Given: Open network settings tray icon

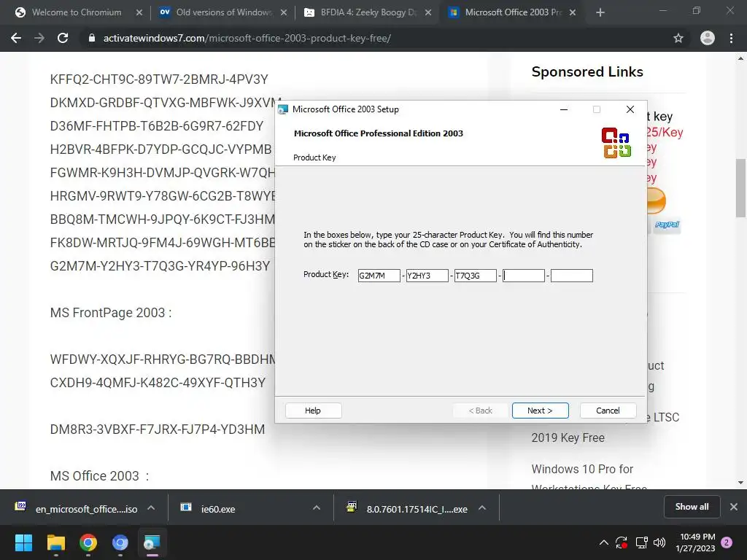Looking at the screenshot, I should click(642, 542).
